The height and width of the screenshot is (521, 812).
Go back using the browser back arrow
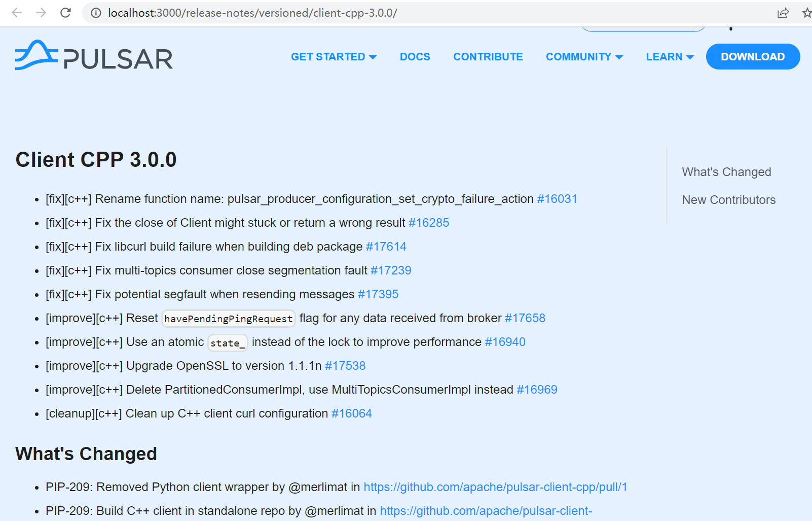pyautogui.click(x=17, y=13)
